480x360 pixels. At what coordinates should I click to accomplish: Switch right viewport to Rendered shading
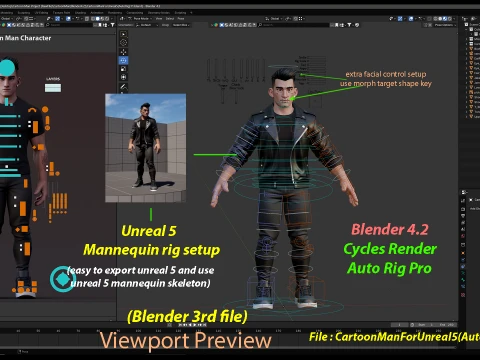449,19
